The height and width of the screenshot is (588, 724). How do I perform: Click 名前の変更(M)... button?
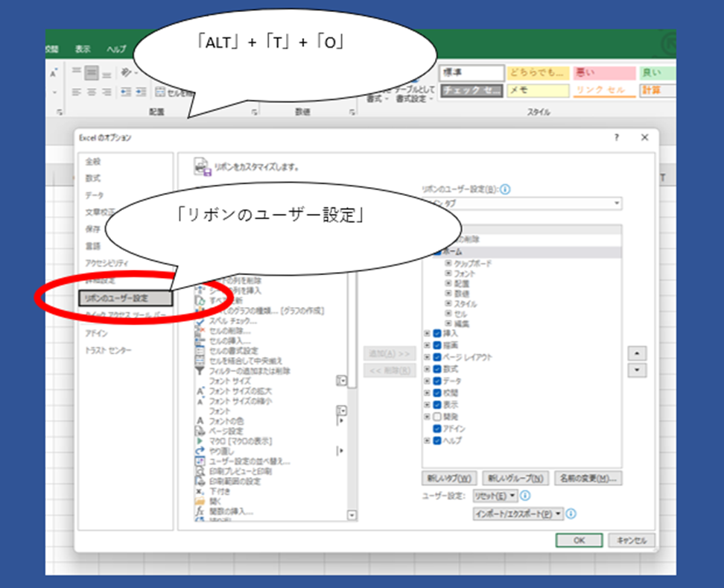click(588, 478)
